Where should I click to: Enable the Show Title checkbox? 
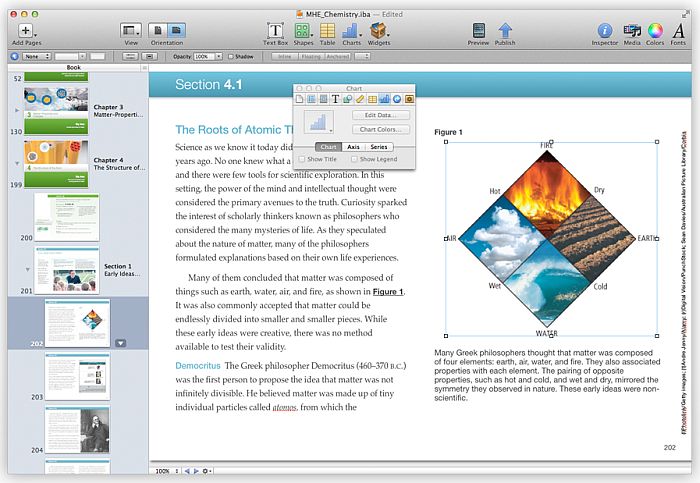pos(302,160)
